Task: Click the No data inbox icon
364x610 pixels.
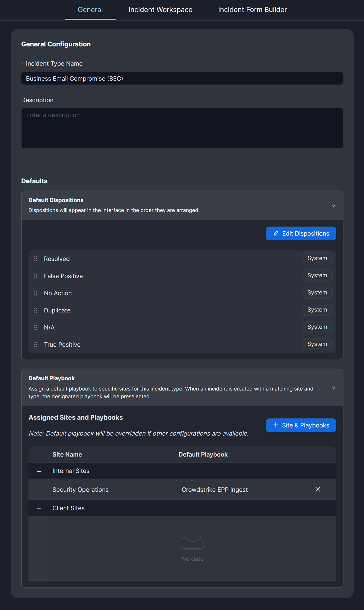Action: (192, 541)
